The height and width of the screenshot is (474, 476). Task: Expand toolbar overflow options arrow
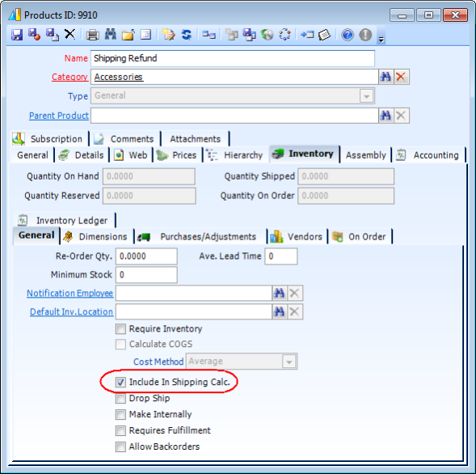pos(381,40)
